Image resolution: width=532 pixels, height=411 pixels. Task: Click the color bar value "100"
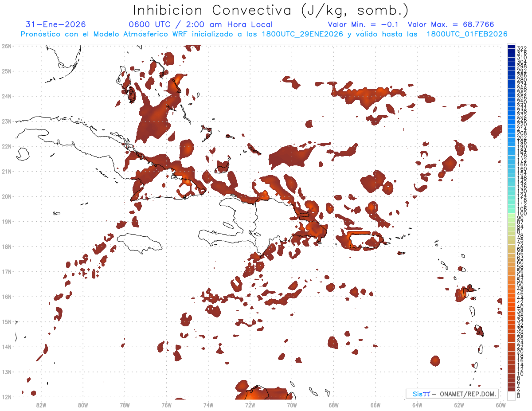[x=522, y=213]
